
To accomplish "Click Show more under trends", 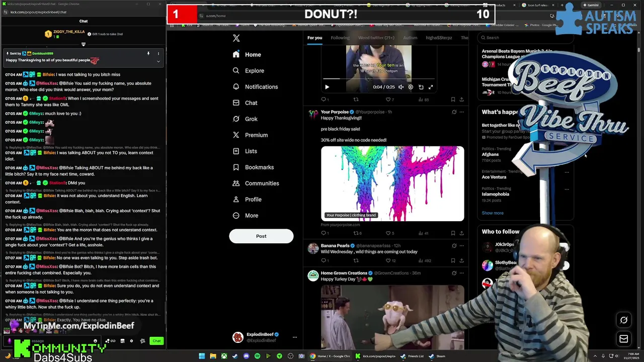I will [x=493, y=213].
